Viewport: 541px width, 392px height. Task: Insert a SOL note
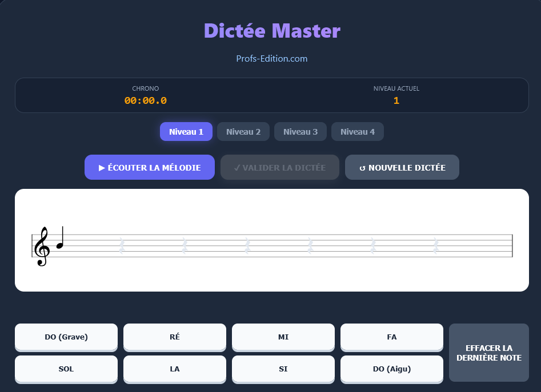coord(66,369)
